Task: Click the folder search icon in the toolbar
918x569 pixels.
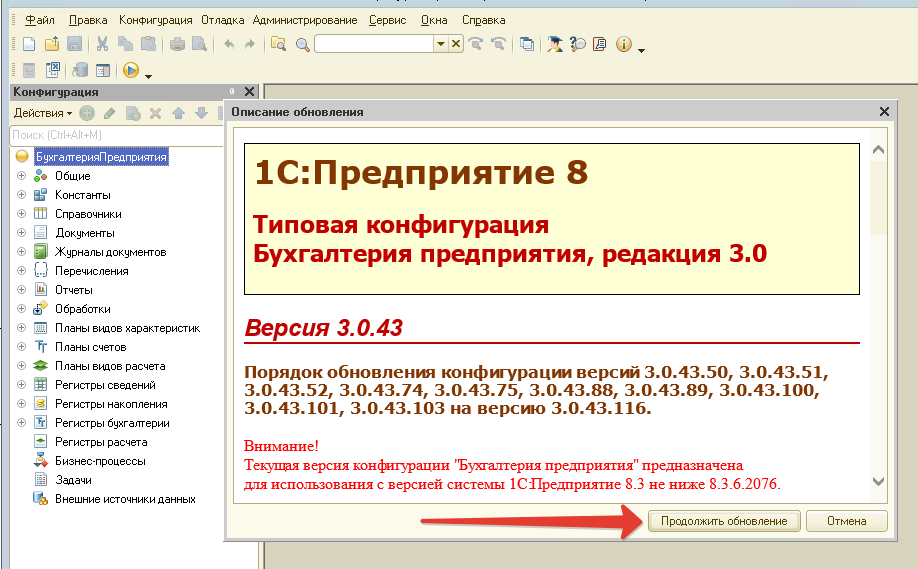Action: click(279, 44)
